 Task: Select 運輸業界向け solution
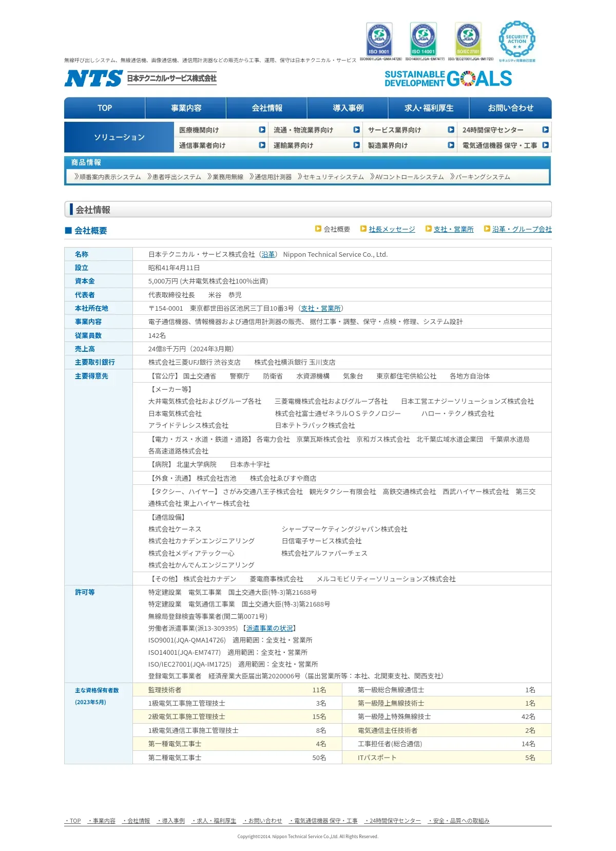point(316,145)
